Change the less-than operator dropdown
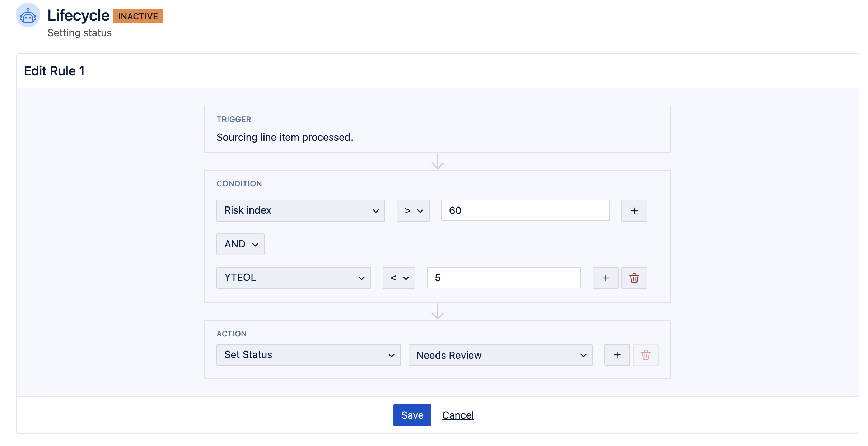 [x=398, y=278]
